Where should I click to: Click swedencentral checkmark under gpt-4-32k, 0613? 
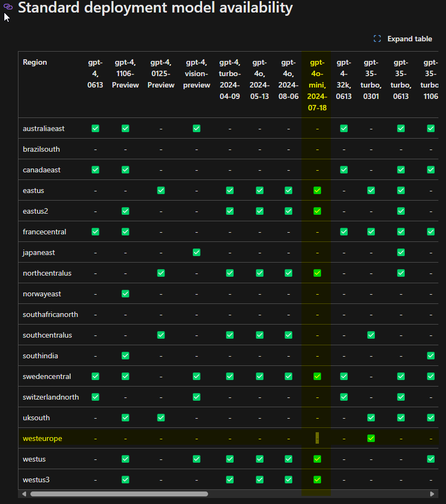coord(343,376)
